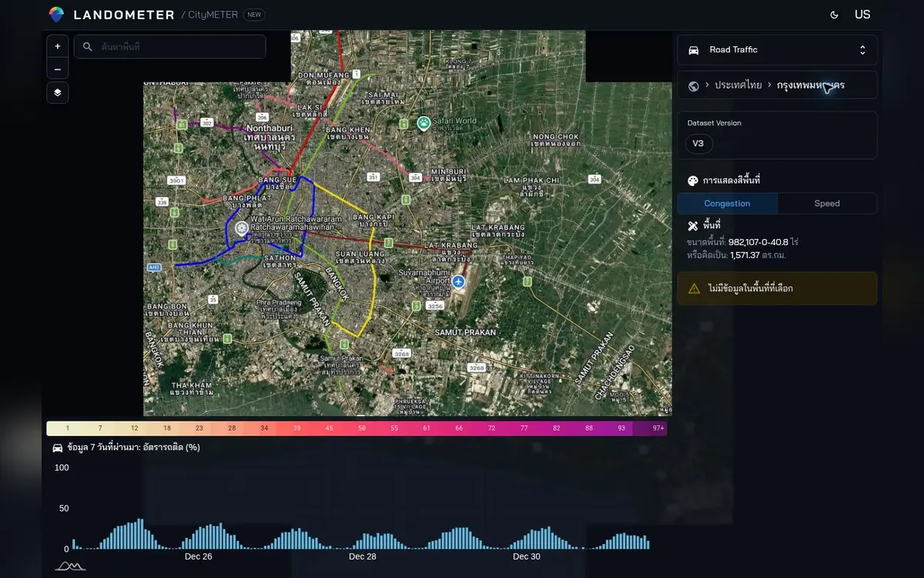Click the up-down chevron beside Road Traffic
This screenshot has width=924, height=578.
[862, 50]
